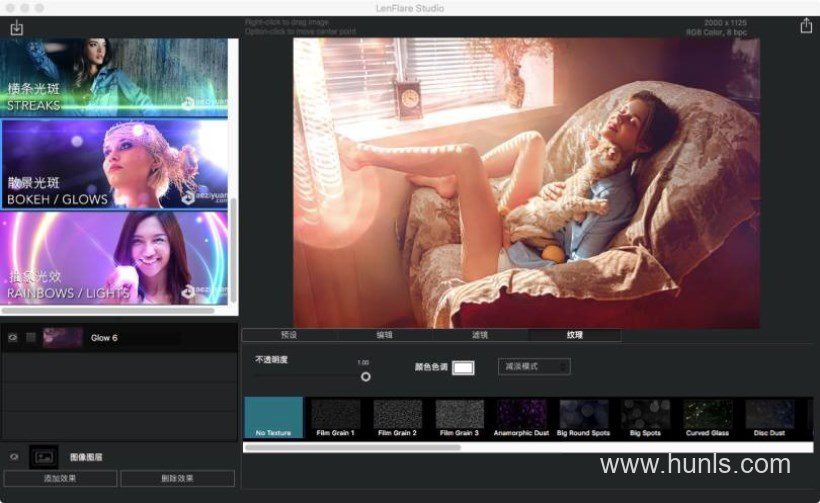
Task: Toggle visibility eye of 图像图层 layer
Action: tap(14, 457)
